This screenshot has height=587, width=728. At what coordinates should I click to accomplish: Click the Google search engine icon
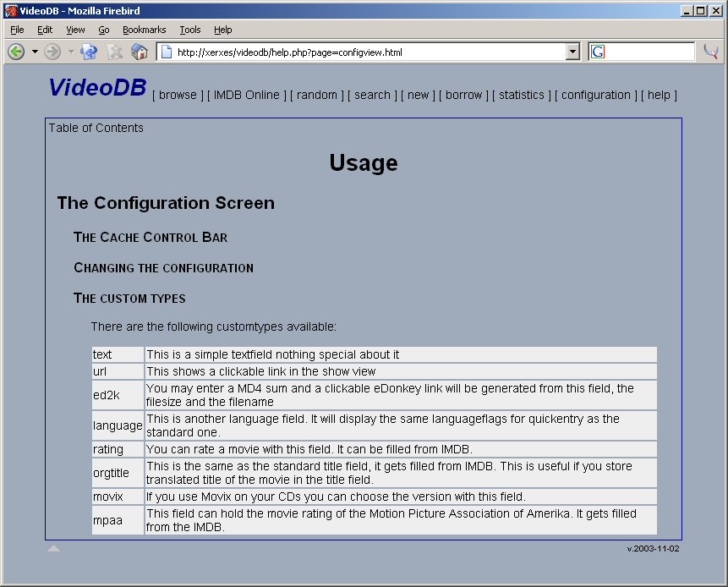click(x=599, y=52)
